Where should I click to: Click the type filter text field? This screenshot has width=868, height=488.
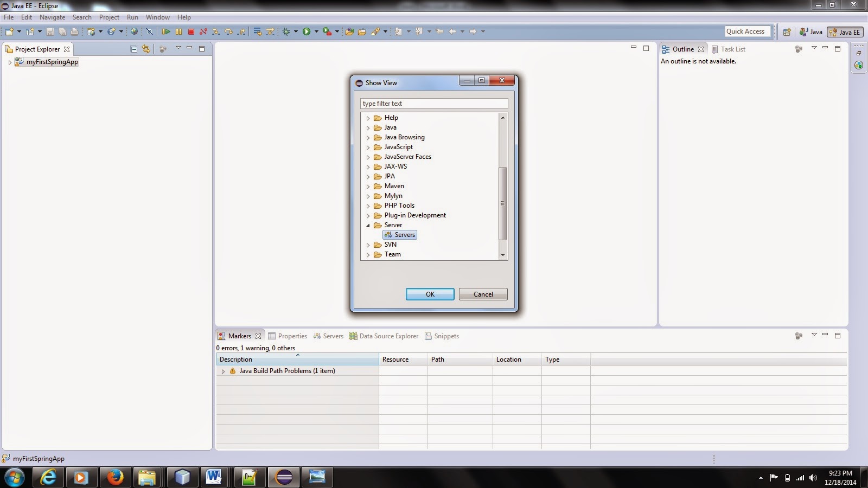(433, 103)
